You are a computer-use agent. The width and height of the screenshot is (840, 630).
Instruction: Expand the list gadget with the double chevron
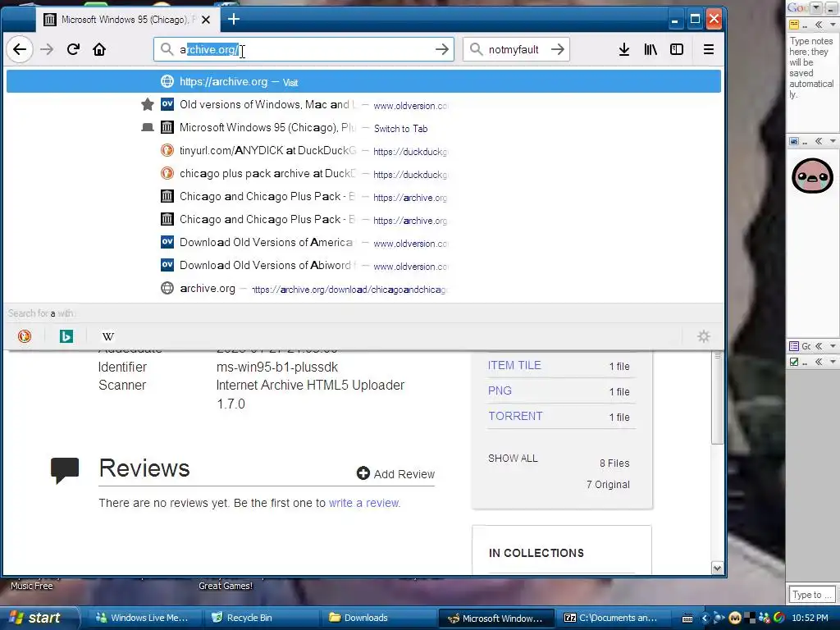tap(819, 346)
